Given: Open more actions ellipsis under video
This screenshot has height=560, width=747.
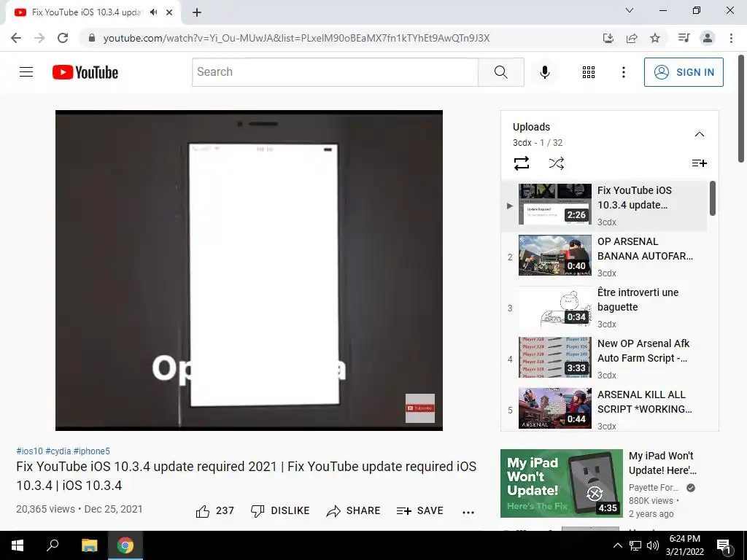Looking at the screenshot, I should point(468,513).
